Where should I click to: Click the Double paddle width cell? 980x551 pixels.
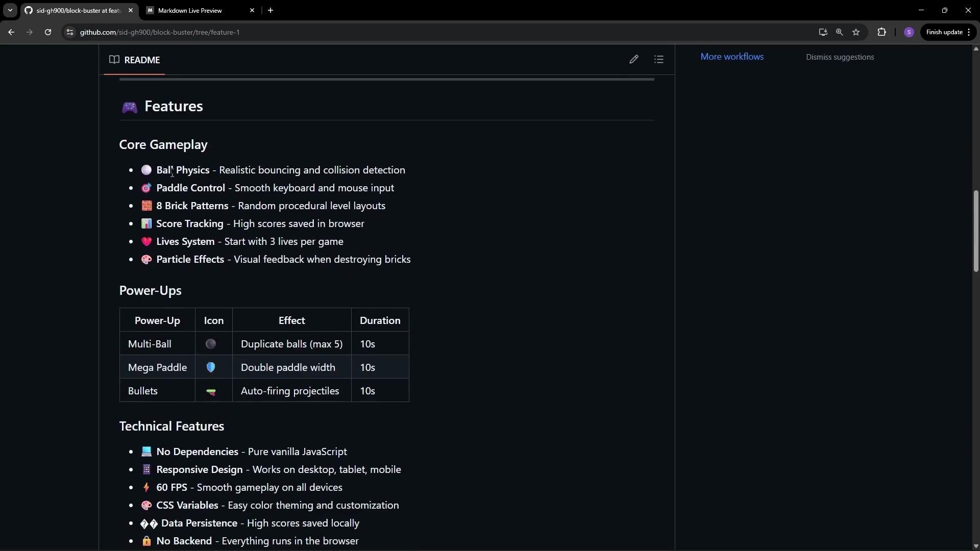[291, 367]
